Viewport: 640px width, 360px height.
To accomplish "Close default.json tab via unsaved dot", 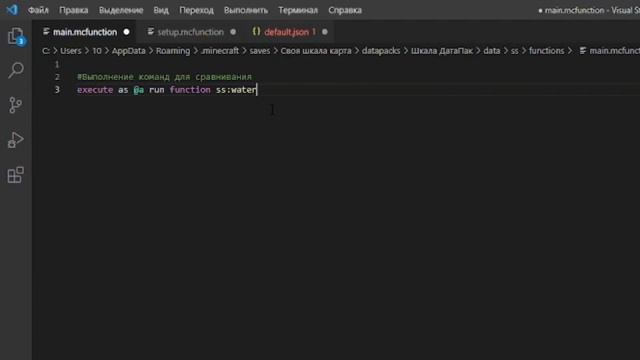I will click(325, 32).
